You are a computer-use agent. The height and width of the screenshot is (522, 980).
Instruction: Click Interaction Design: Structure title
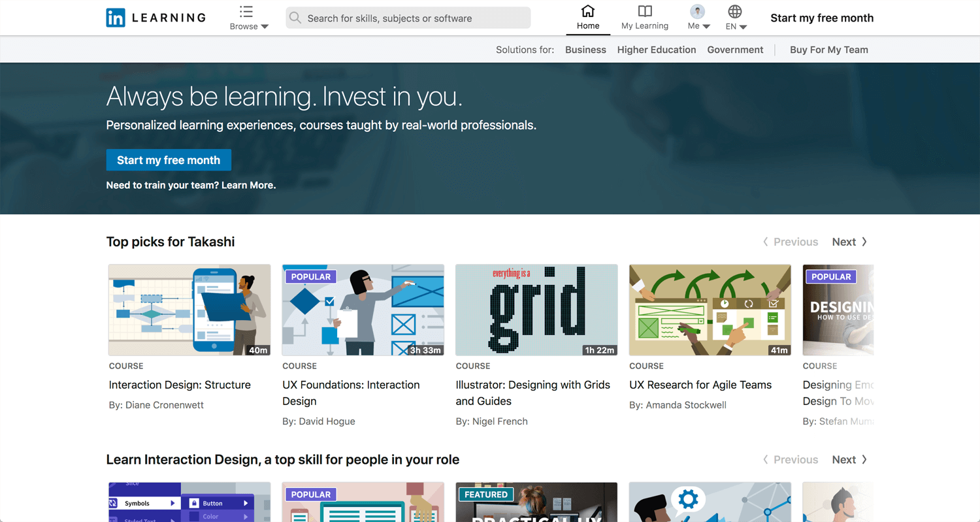[x=180, y=385]
